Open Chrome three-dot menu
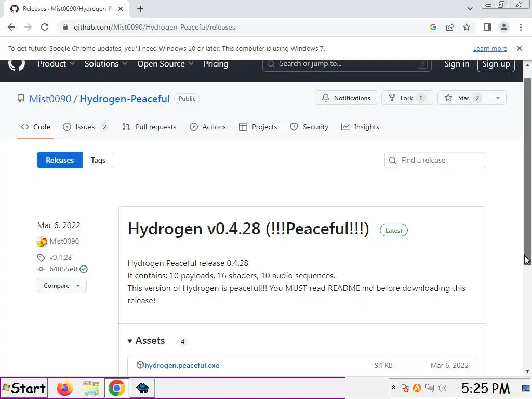 pos(521,27)
